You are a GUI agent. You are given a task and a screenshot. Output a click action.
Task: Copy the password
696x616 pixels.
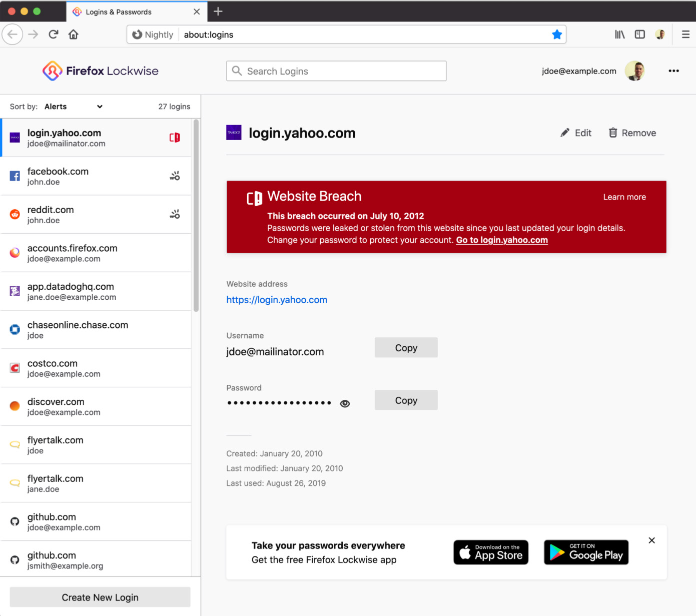click(406, 400)
